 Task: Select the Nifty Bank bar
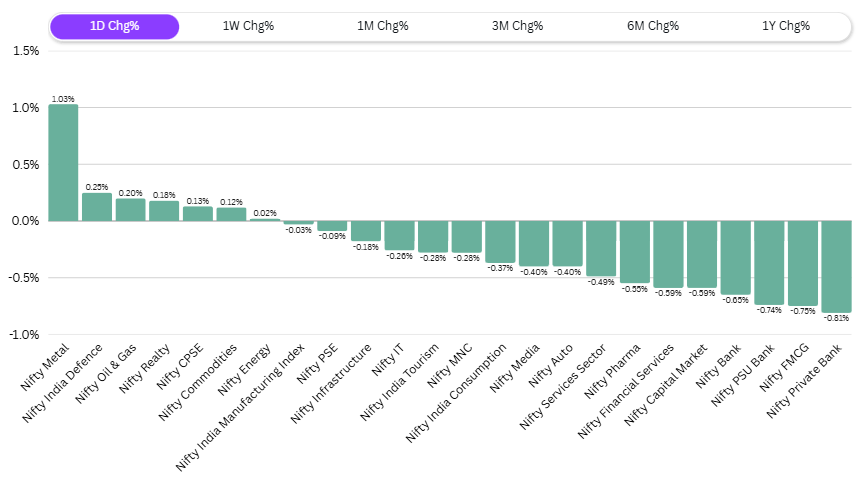point(736,258)
